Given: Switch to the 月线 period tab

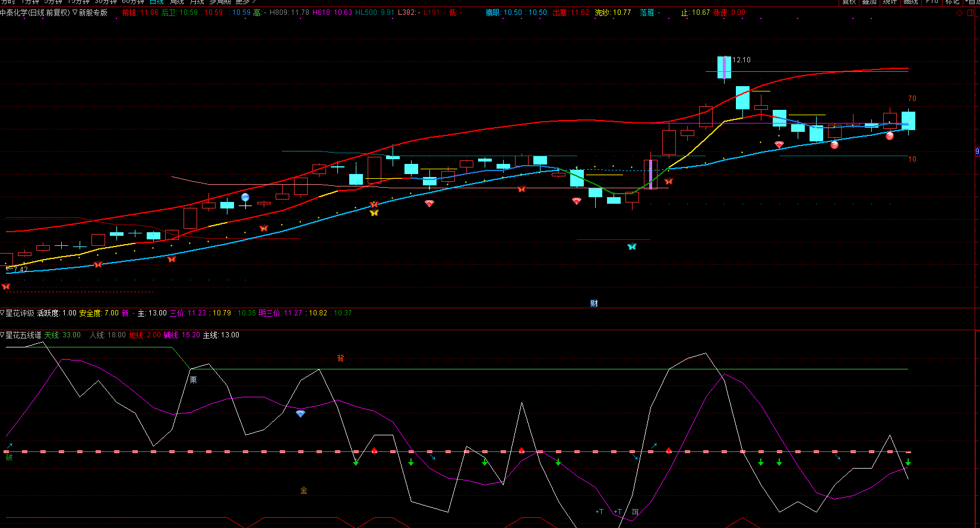Looking at the screenshot, I should pos(197,2).
